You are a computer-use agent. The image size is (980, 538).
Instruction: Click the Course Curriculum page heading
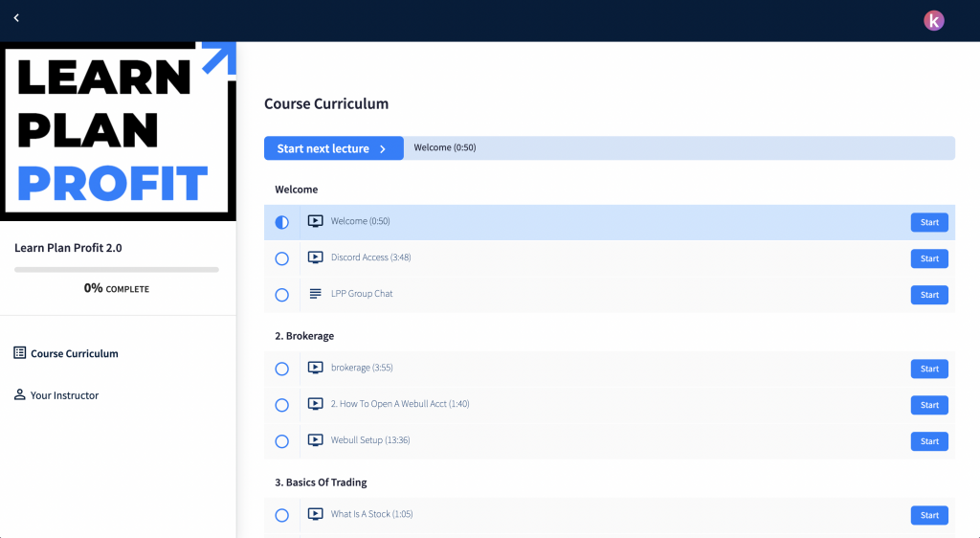coord(326,103)
